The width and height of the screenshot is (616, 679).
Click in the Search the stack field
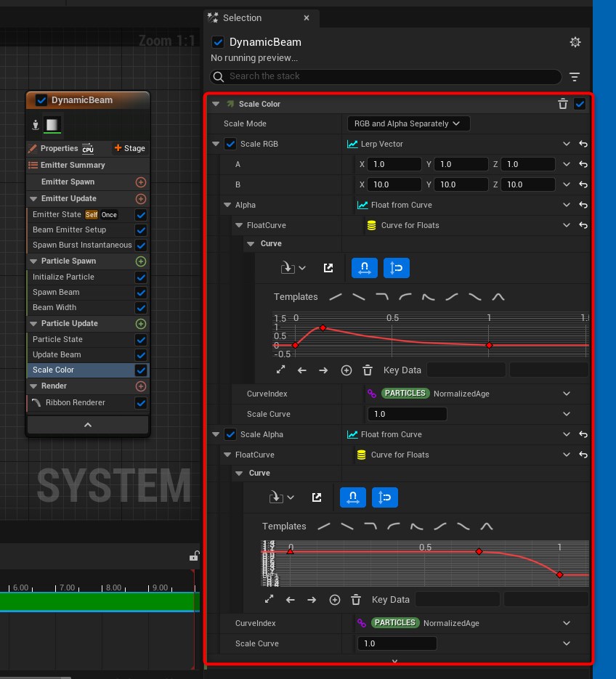pyautogui.click(x=386, y=77)
